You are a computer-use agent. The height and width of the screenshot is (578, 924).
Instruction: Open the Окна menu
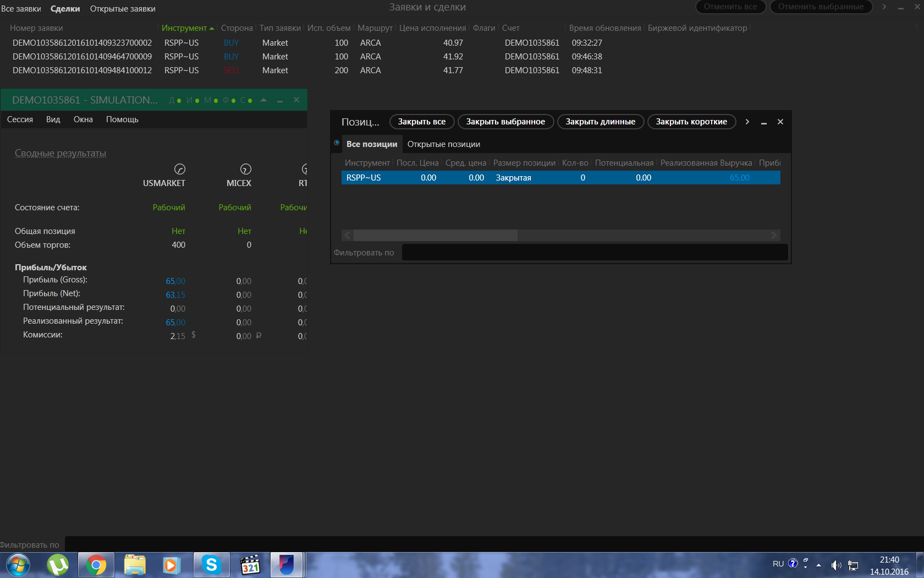(x=83, y=119)
